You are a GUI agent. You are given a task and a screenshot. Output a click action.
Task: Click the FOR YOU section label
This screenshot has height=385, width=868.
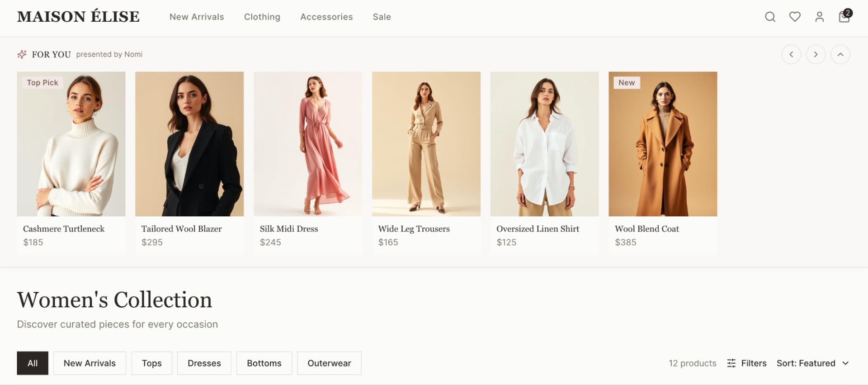coord(51,54)
